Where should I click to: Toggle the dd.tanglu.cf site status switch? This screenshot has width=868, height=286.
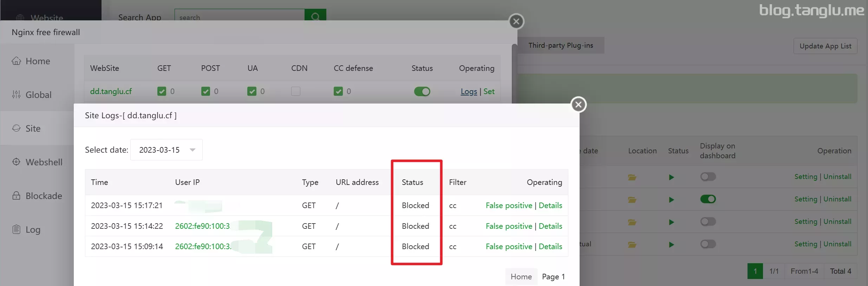pyautogui.click(x=422, y=92)
